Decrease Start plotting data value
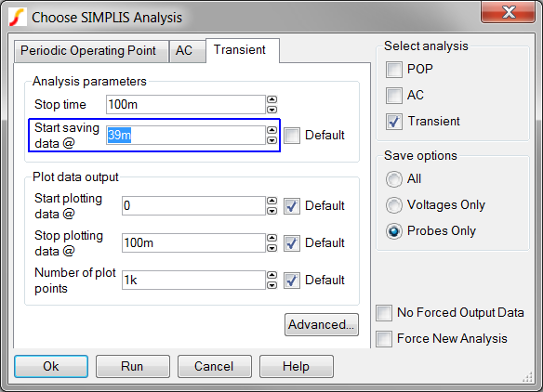 click(272, 211)
